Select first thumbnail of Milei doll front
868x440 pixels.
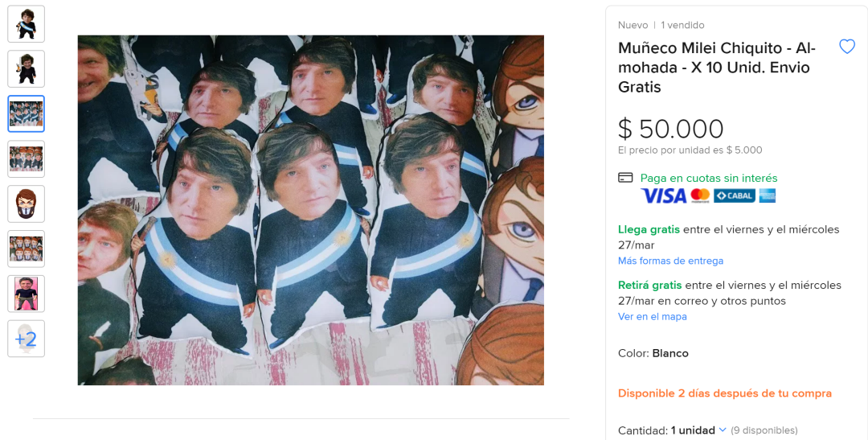(26, 24)
